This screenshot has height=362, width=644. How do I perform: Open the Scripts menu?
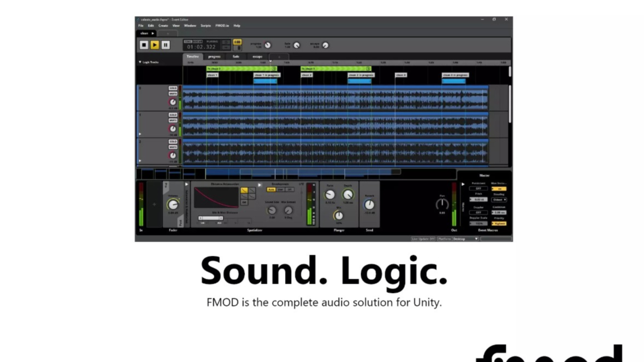click(x=206, y=26)
